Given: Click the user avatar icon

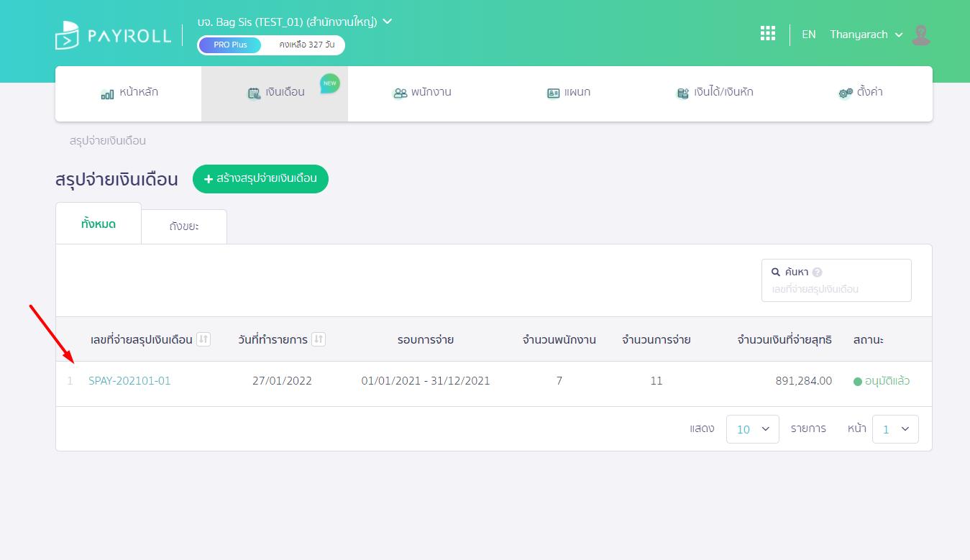Looking at the screenshot, I should (921, 35).
